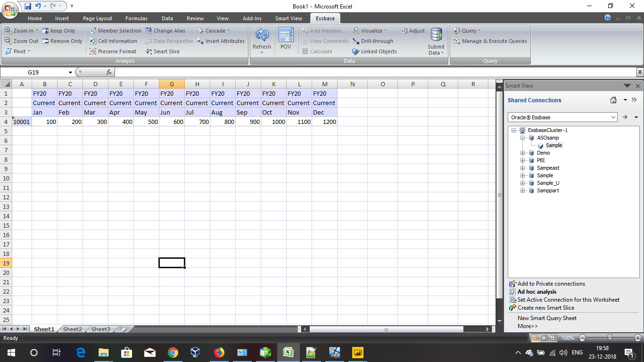Open the POV button

pos(286,39)
